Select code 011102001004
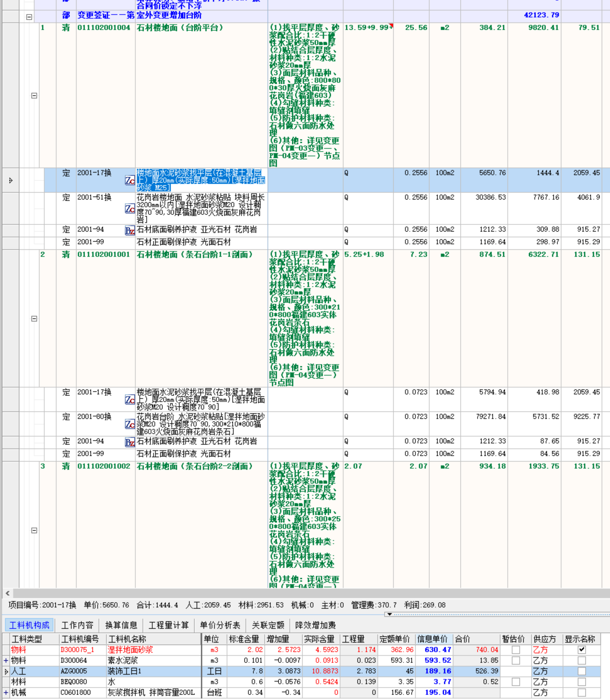This screenshot has width=610, height=700. 104,28
